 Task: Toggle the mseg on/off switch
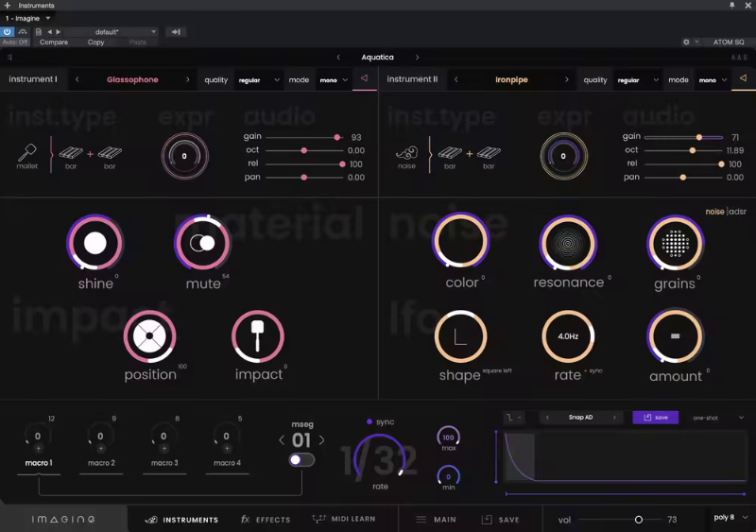(301, 459)
